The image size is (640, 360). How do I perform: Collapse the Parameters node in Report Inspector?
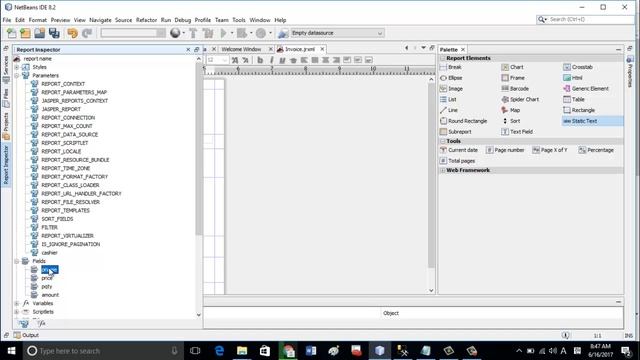[17, 76]
